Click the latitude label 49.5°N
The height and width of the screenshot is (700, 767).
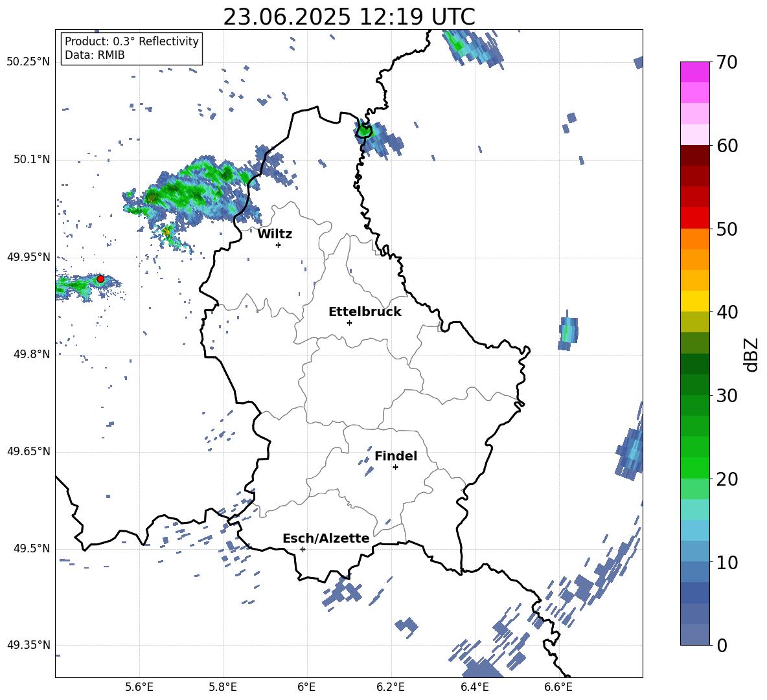31,548
